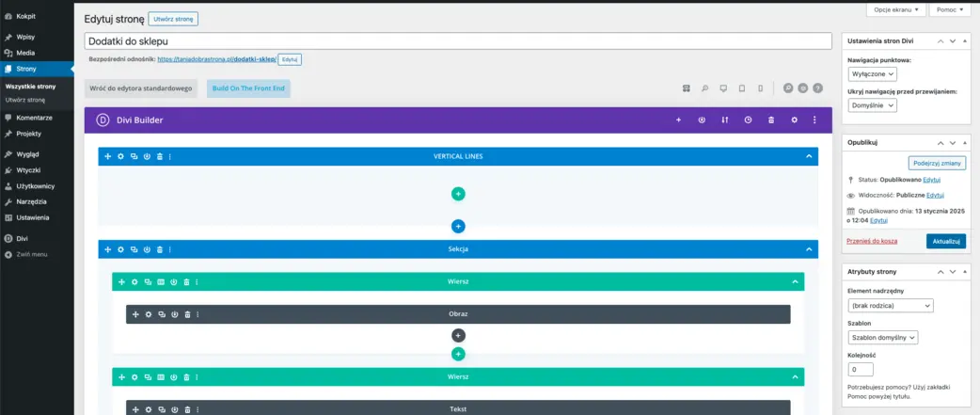980x415 pixels.
Task: Open the Szablon dropdown
Action: [x=883, y=337]
